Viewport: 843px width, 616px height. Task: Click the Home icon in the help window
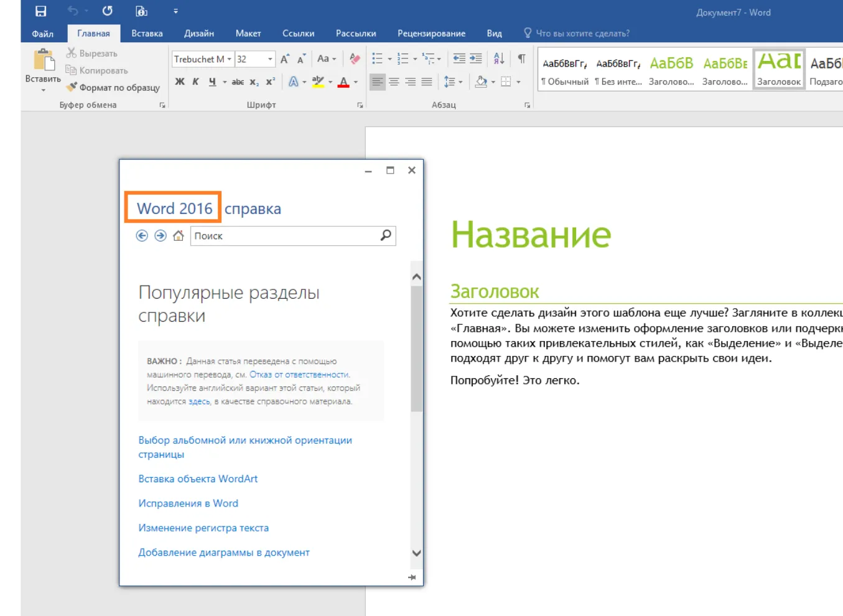(179, 236)
